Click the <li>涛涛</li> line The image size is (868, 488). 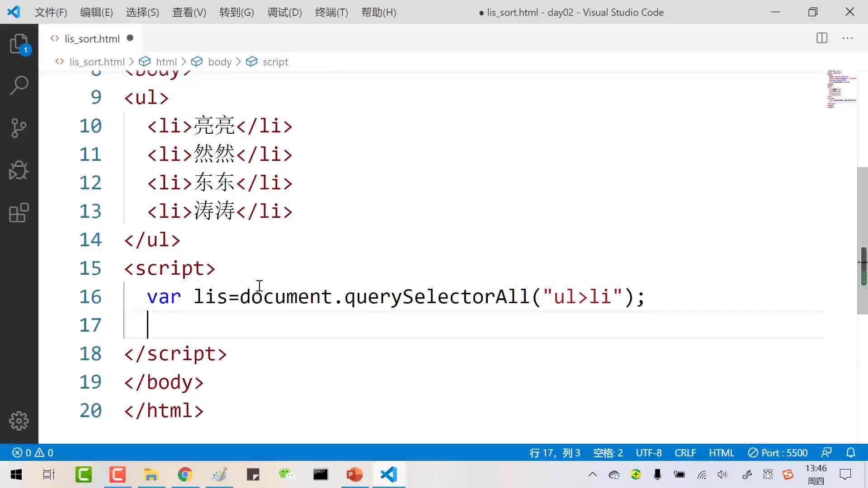(x=220, y=211)
